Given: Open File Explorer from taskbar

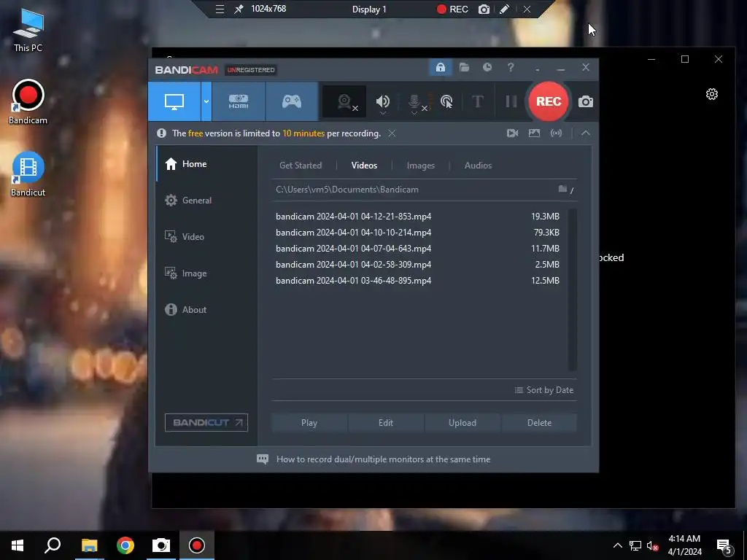Looking at the screenshot, I should click(89, 545).
